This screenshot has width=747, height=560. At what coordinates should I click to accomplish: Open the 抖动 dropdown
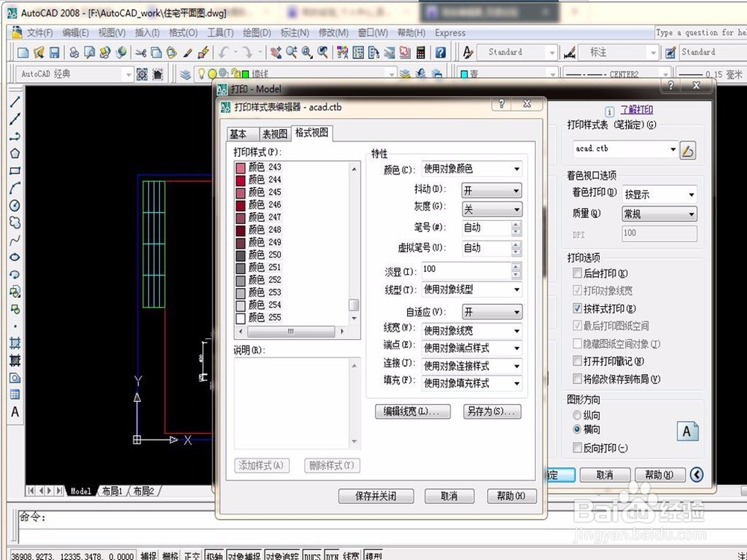coord(492,190)
